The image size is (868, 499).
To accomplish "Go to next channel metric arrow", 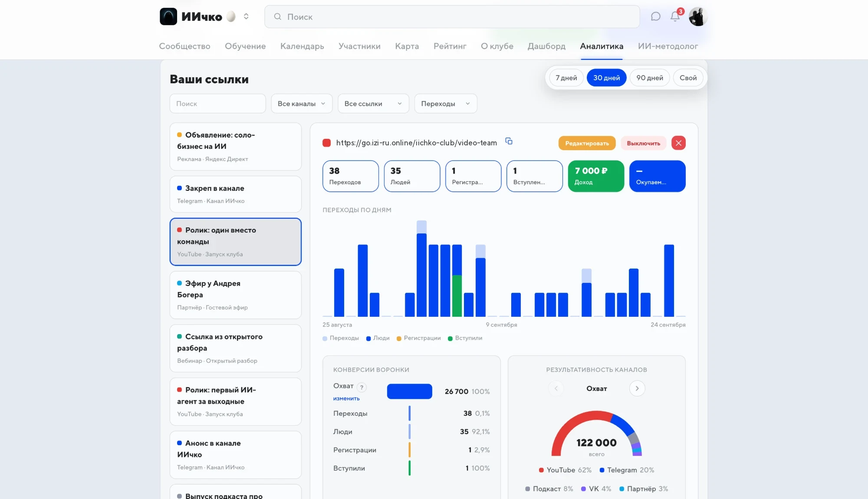I will [x=637, y=388].
